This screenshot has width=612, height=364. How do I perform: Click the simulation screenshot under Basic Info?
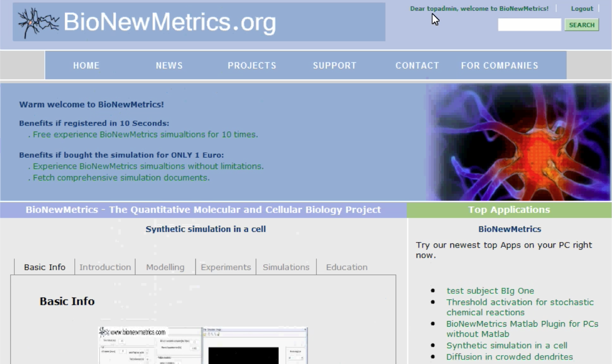(x=203, y=345)
